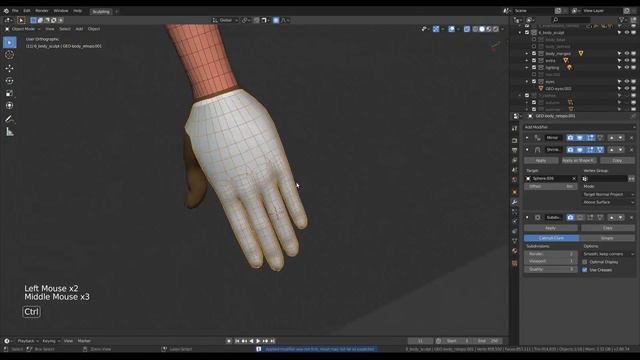Uncheck the lighting collection checkbox
This screenshot has width=640, height=360.
coord(534,67)
